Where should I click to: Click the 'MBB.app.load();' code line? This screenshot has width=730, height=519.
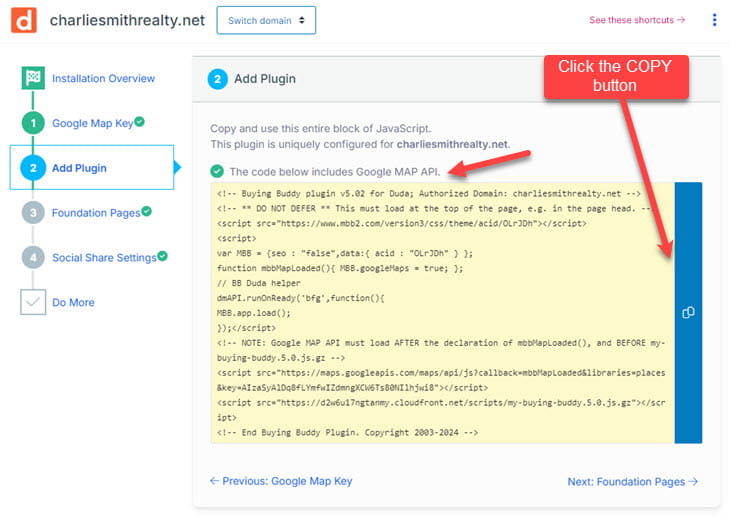coord(254,313)
